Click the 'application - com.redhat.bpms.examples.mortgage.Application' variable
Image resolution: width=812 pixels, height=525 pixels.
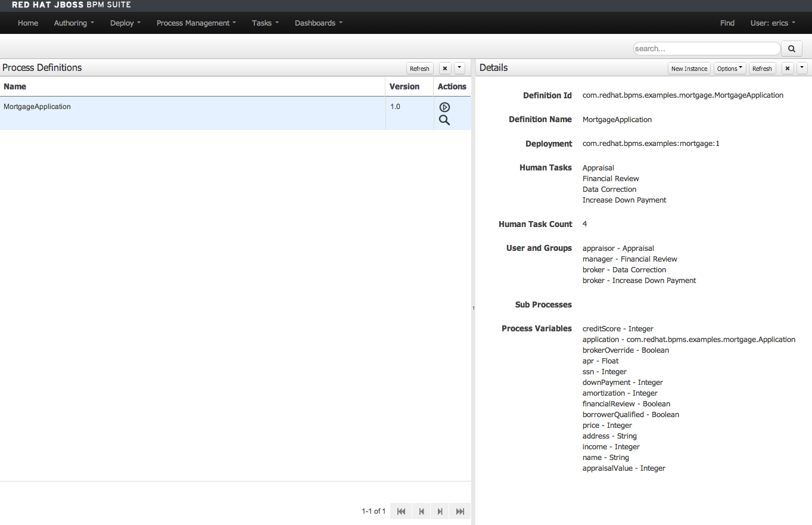[x=689, y=340]
